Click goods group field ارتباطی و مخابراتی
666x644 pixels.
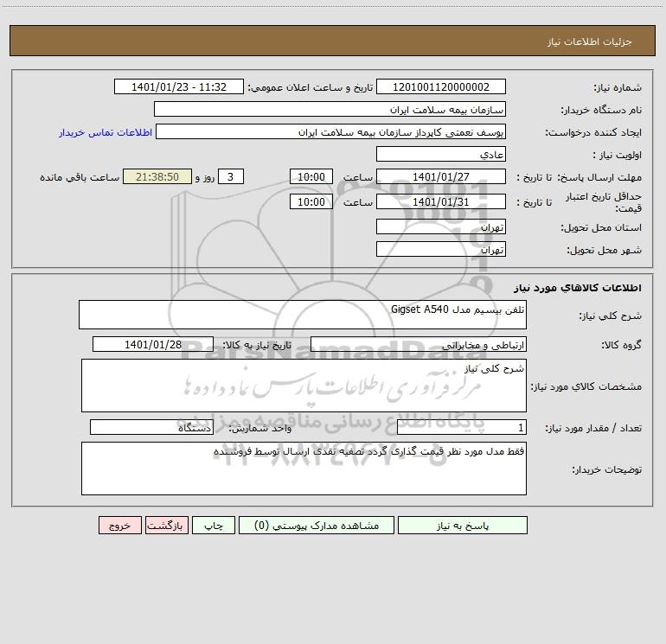(419, 344)
